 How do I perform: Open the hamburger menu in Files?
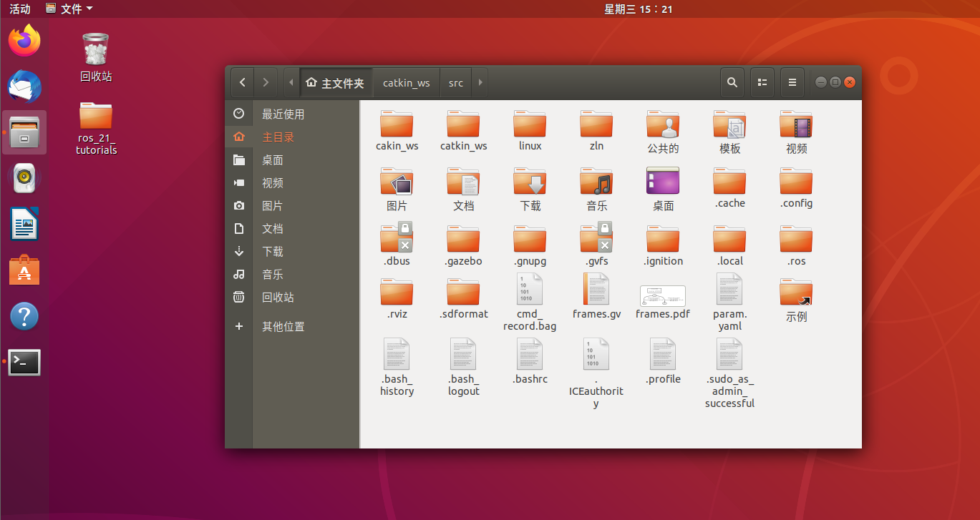click(x=792, y=82)
